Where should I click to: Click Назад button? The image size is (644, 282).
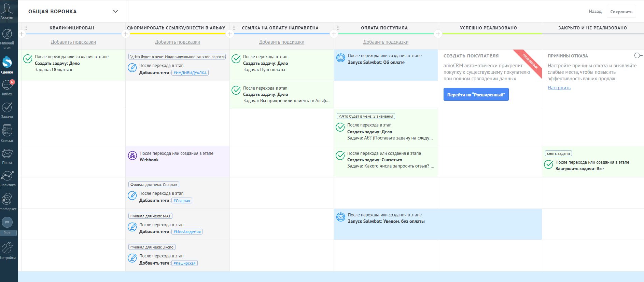[595, 11]
